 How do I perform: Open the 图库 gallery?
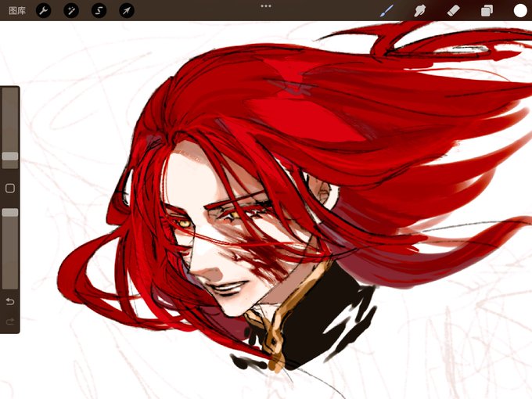pos(17,11)
